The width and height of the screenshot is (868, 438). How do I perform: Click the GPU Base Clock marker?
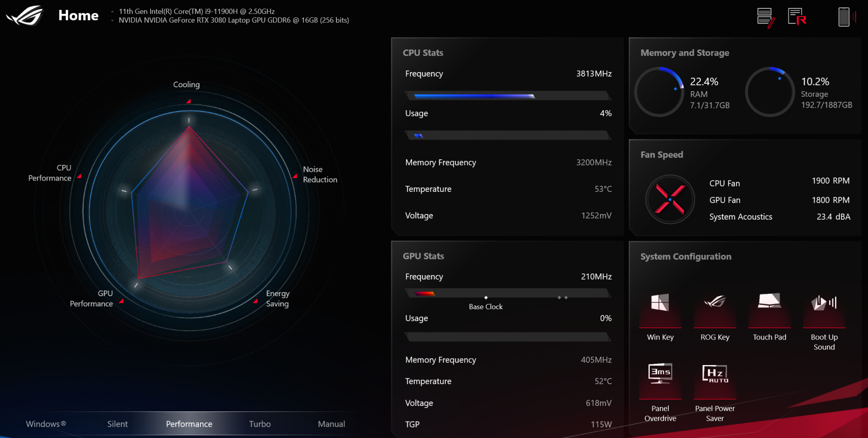tap(486, 297)
